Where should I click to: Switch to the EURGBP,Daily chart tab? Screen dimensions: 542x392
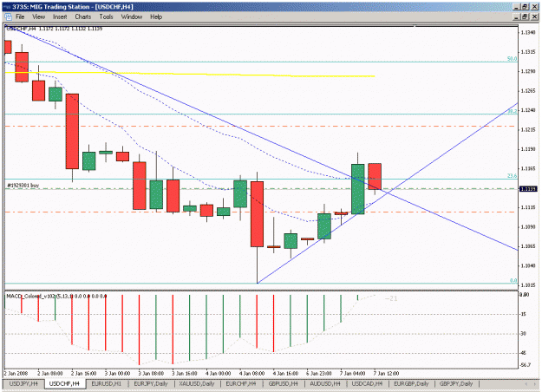click(x=411, y=383)
